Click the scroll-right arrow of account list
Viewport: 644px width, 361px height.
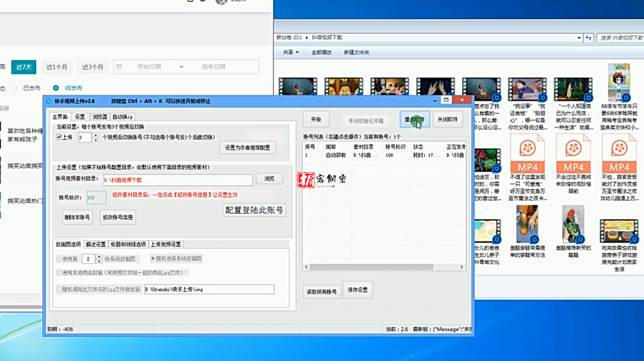pyautogui.click(x=461, y=267)
